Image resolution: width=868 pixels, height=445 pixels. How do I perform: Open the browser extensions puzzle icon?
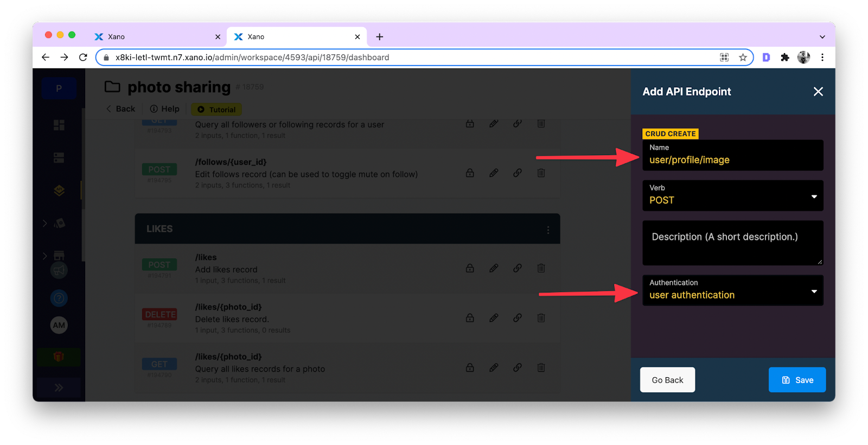(x=784, y=58)
